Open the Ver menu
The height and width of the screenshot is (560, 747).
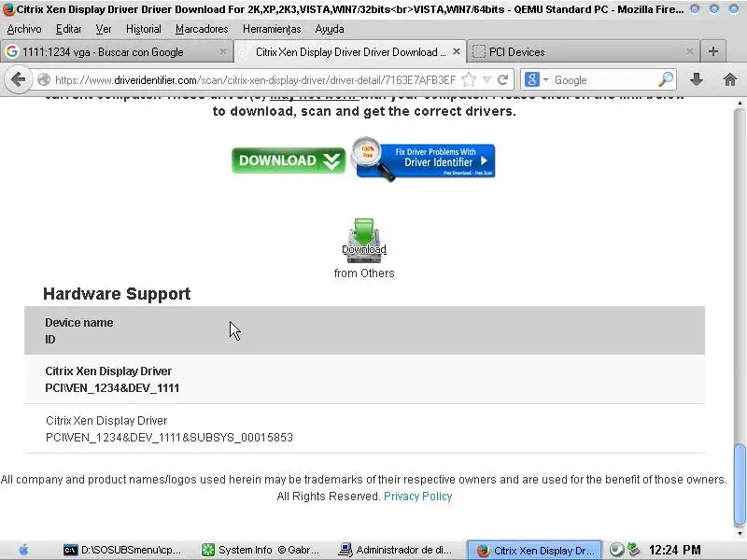(104, 29)
